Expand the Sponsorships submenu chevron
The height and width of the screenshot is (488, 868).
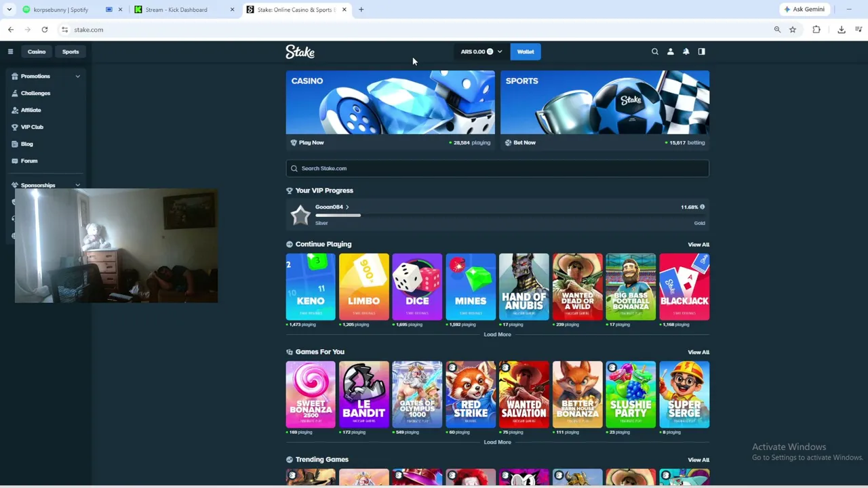click(x=77, y=185)
